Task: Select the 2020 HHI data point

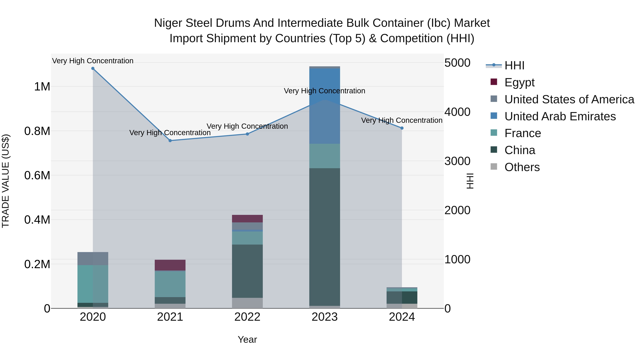Action: pyautogui.click(x=93, y=68)
